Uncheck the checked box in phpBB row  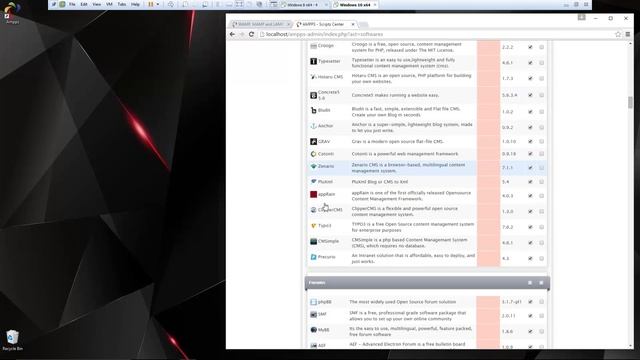click(530, 302)
